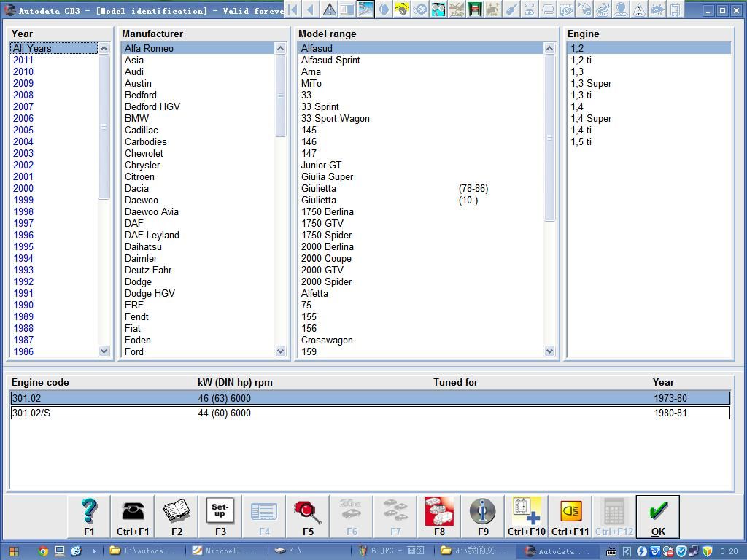Open the Set-up settings icon F3
The width and height of the screenshot is (747, 560).
[220, 516]
